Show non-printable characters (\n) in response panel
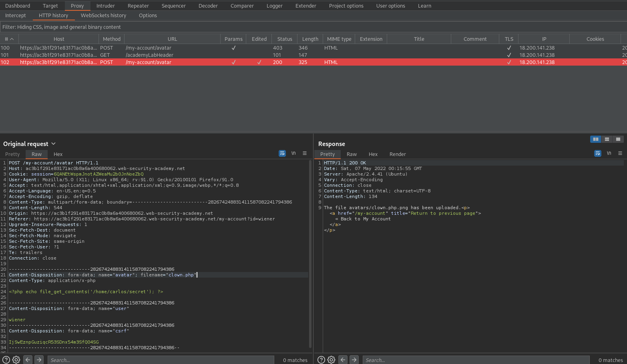Image resolution: width=627 pixels, height=364 pixels. tap(609, 153)
